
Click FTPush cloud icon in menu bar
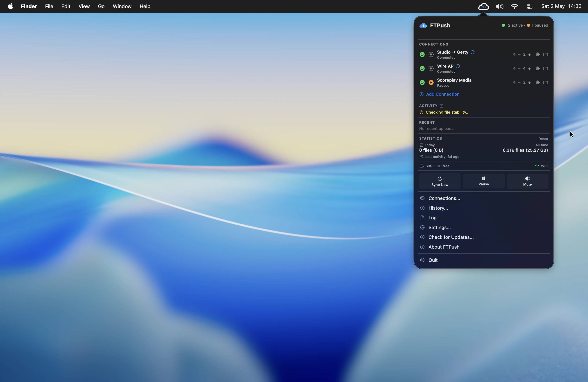coord(483,6)
